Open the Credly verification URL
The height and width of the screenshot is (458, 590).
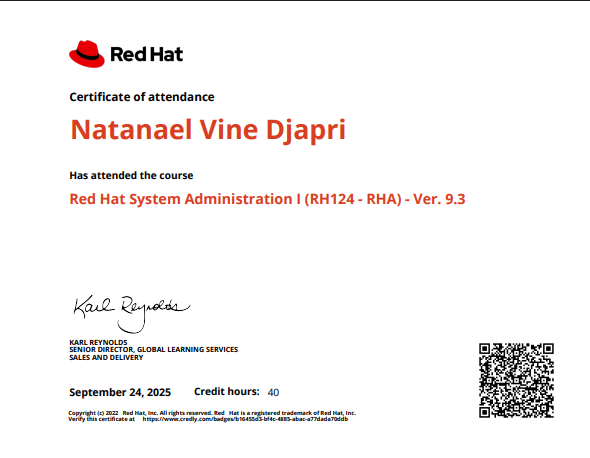245,419
